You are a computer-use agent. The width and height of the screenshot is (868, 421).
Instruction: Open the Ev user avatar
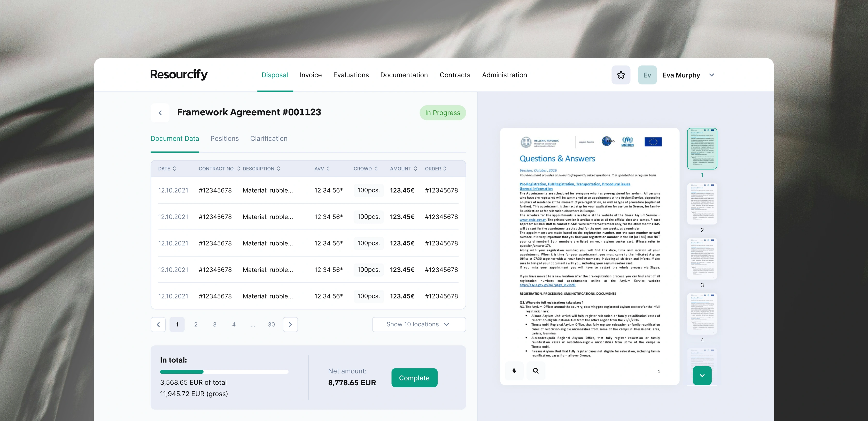[647, 75]
